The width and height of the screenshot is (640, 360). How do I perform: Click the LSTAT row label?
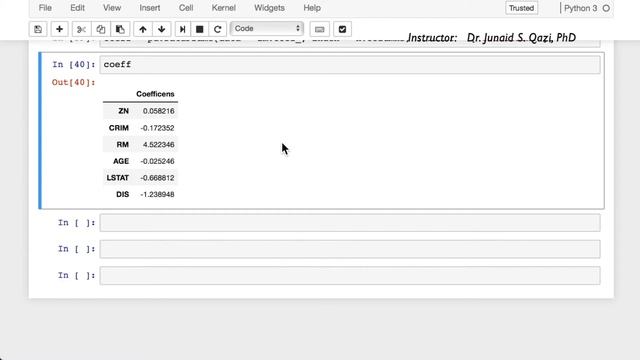click(x=118, y=178)
